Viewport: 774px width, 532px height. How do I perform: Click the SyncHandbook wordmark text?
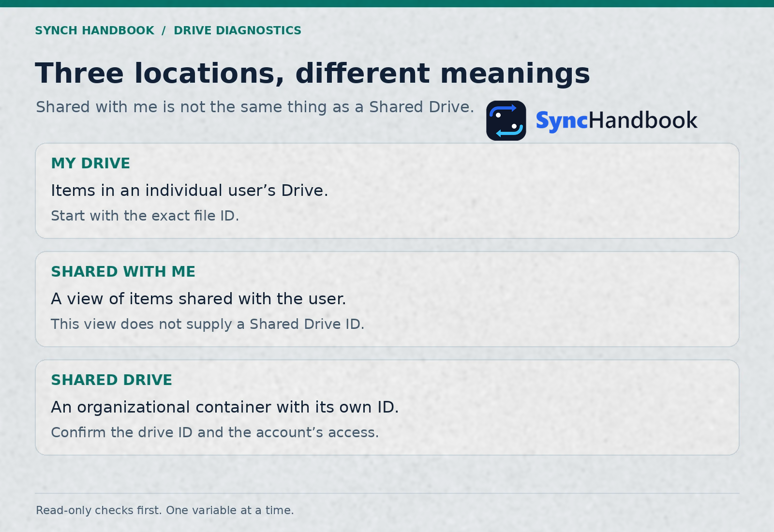[x=617, y=120]
